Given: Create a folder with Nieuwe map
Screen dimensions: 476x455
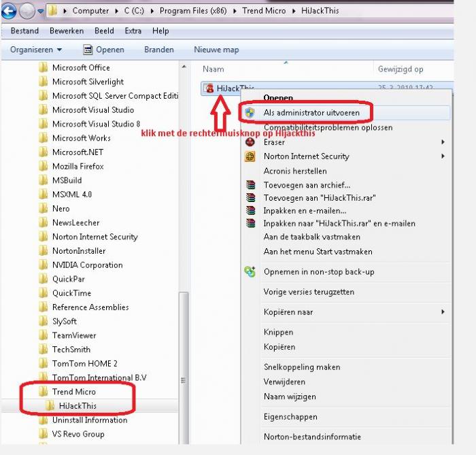Looking at the screenshot, I should click(x=216, y=50).
